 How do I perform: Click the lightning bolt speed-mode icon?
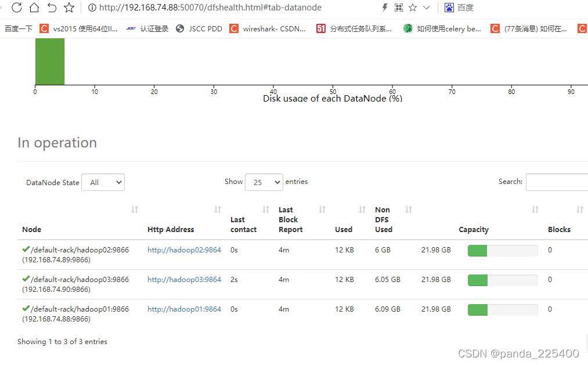click(384, 8)
